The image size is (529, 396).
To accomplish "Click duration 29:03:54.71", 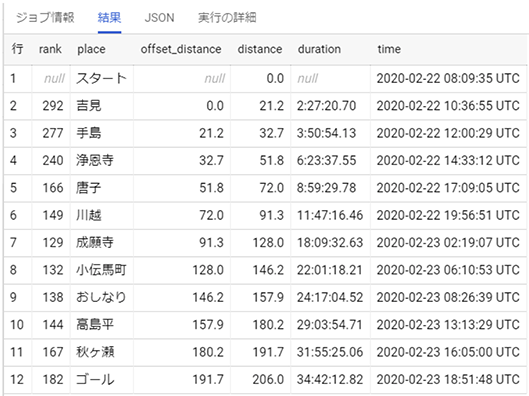I will coord(330,324).
